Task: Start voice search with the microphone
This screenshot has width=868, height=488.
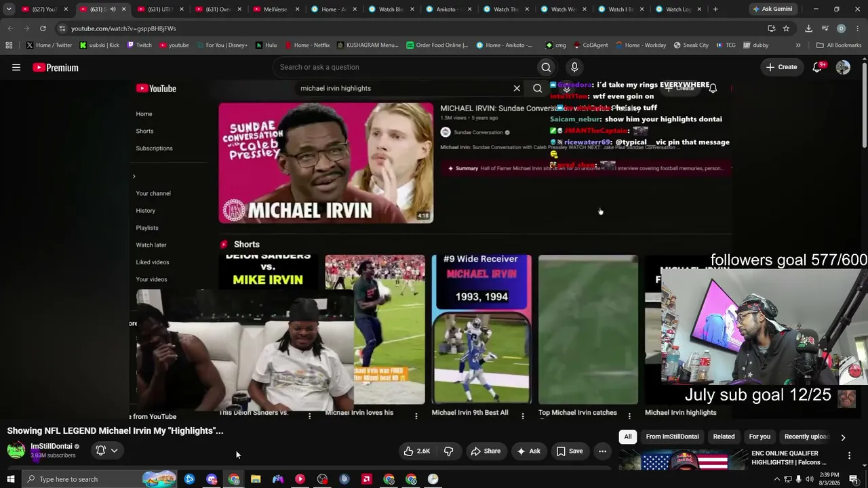Action: point(574,67)
